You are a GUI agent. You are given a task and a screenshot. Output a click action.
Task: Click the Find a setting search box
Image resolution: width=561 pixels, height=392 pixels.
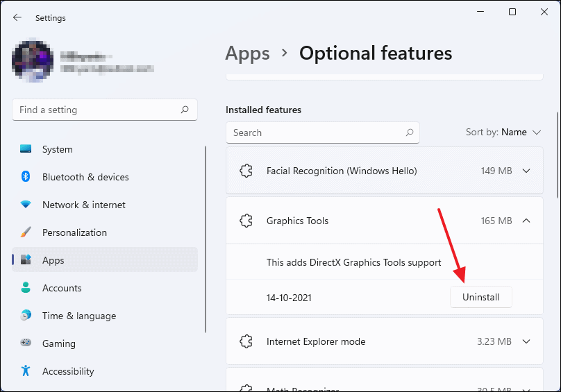click(104, 110)
